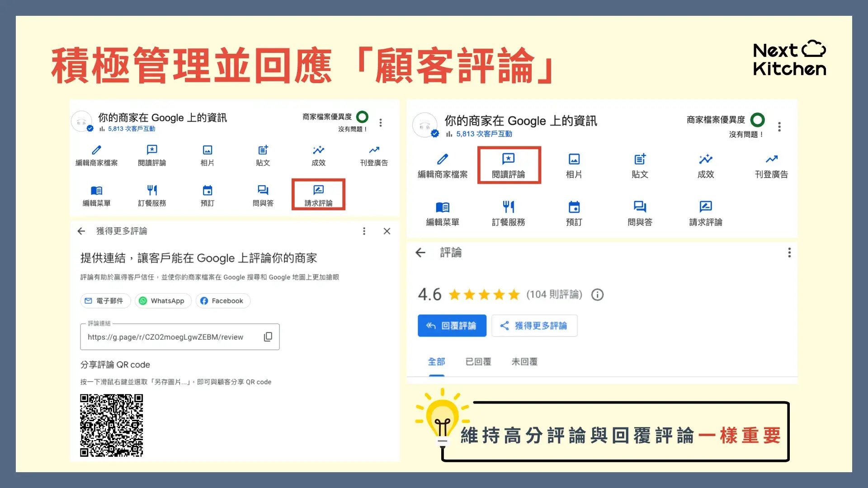
Task: Select the 問與答 Q&A icon
Action: [263, 194]
